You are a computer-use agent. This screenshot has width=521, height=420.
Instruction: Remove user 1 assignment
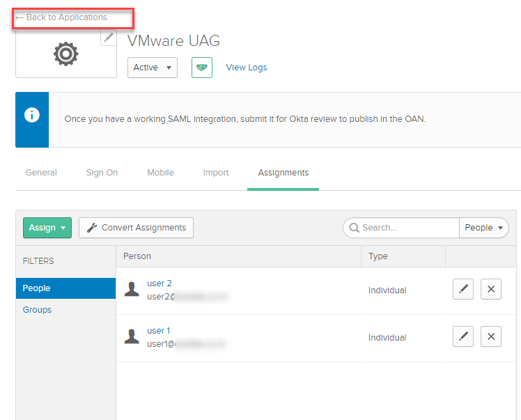pos(491,336)
